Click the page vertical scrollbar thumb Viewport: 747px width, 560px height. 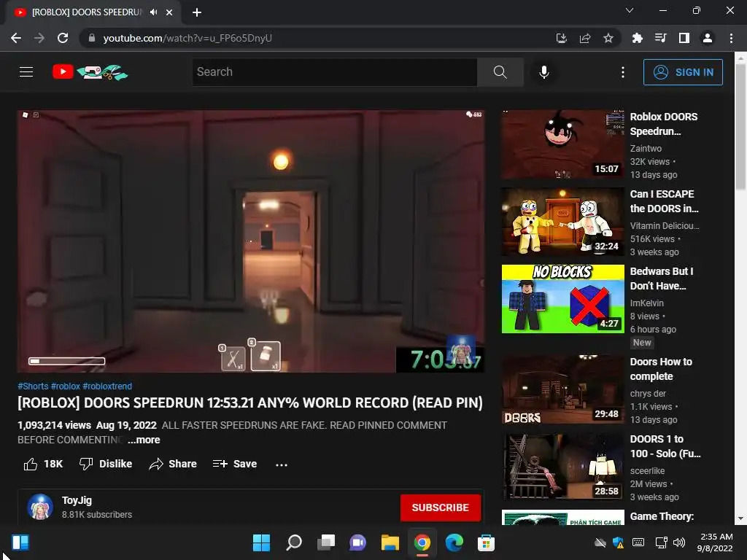click(740, 127)
